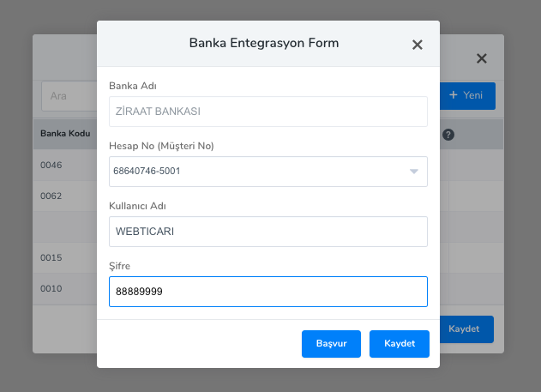Focus the Kullanıcı Adı input field

[x=267, y=232]
